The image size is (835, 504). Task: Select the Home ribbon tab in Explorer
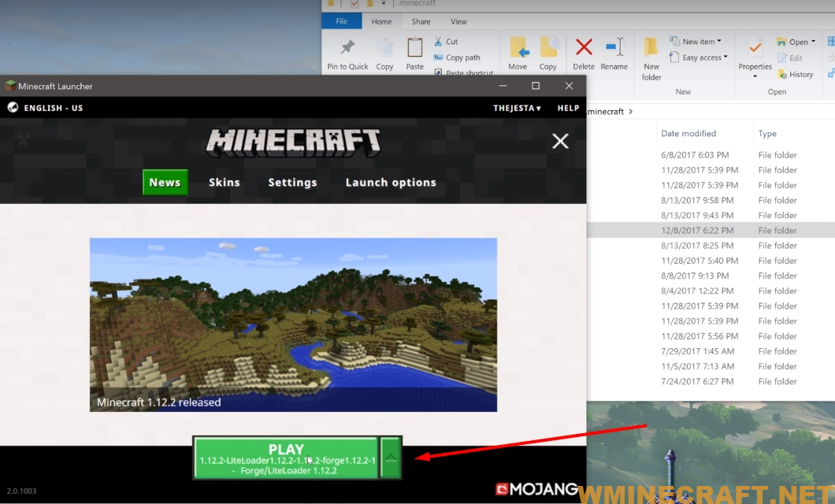tap(381, 21)
